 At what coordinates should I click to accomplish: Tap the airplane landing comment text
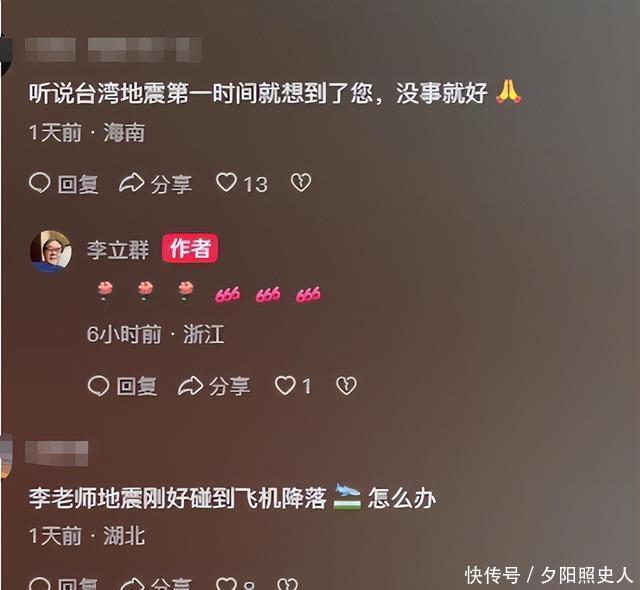tap(232, 498)
